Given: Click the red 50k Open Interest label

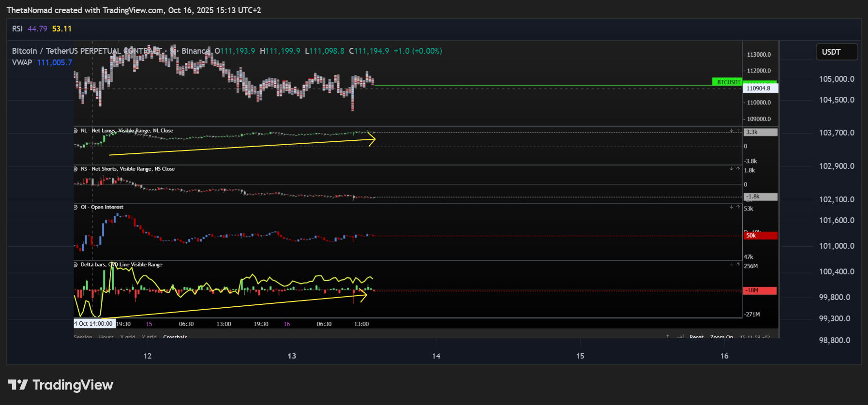Looking at the screenshot, I should [761, 236].
